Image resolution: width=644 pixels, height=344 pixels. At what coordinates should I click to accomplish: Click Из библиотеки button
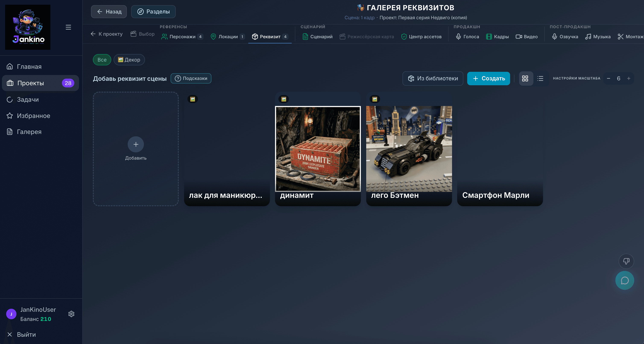[x=433, y=79]
